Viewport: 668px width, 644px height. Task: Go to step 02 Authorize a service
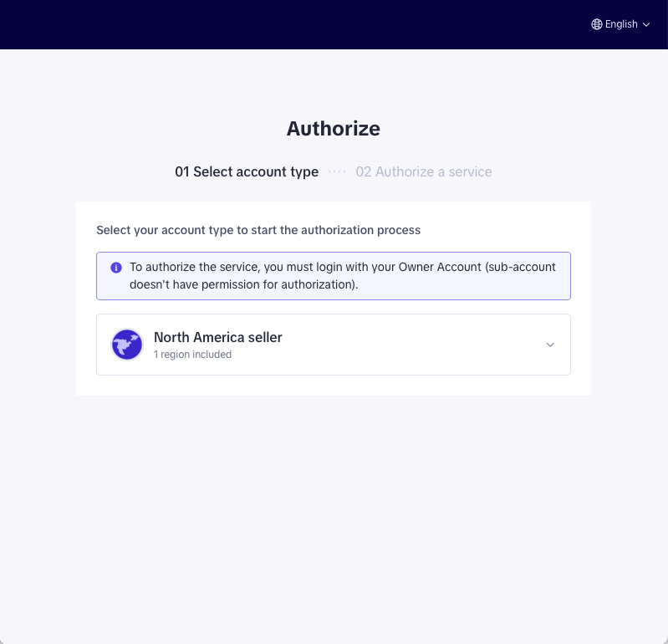(424, 171)
